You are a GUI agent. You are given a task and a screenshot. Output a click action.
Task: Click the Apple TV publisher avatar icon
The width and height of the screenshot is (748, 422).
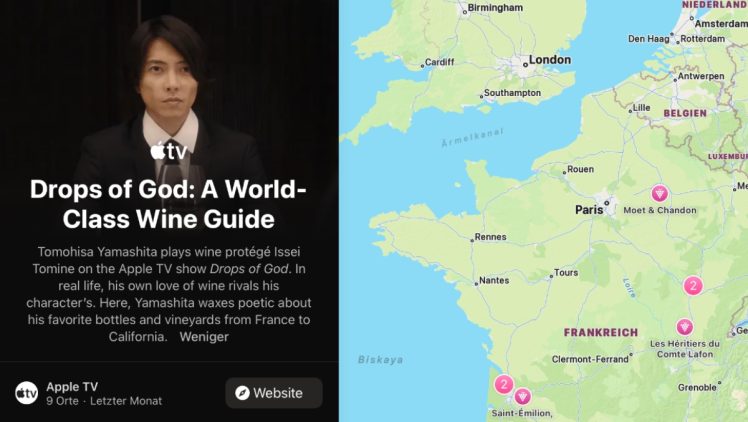26,393
